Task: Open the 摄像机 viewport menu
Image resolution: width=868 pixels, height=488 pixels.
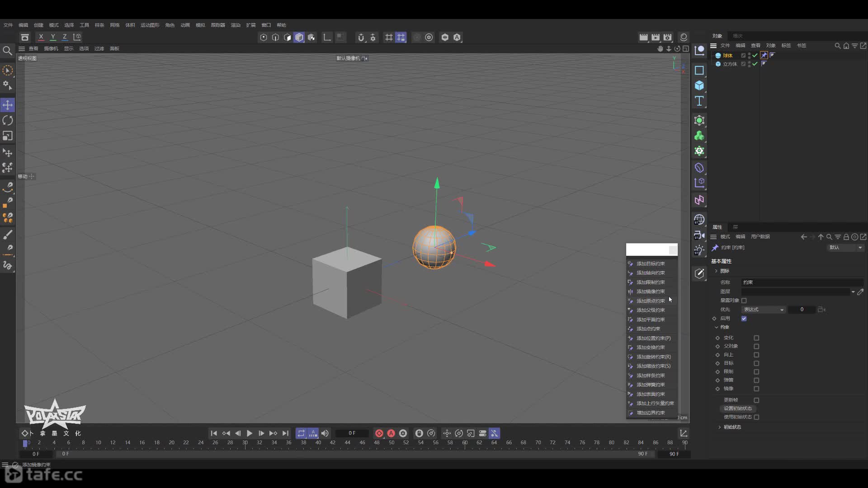Action: [51, 48]
